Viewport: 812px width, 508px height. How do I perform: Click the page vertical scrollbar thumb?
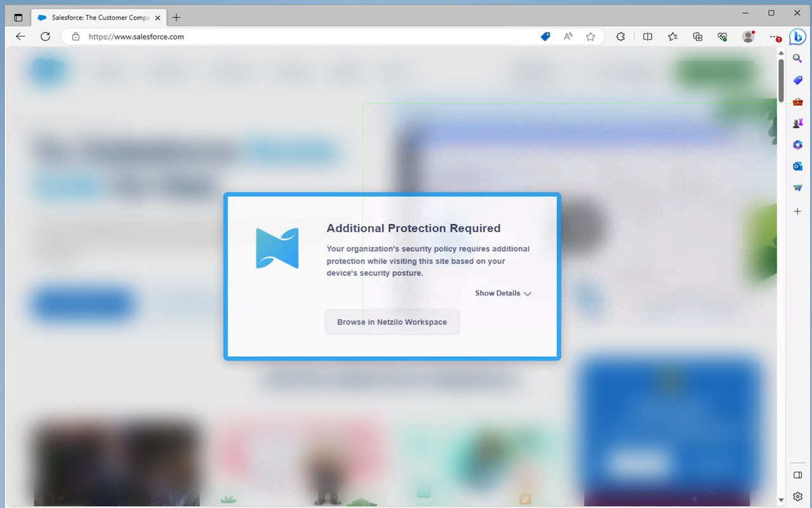pyautogui.click(x=782, y=80)
